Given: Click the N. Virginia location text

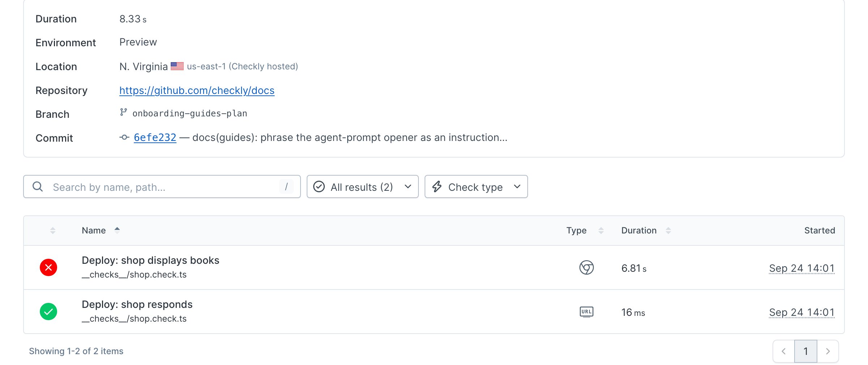Looking at the screenshot, I should 144,66.
